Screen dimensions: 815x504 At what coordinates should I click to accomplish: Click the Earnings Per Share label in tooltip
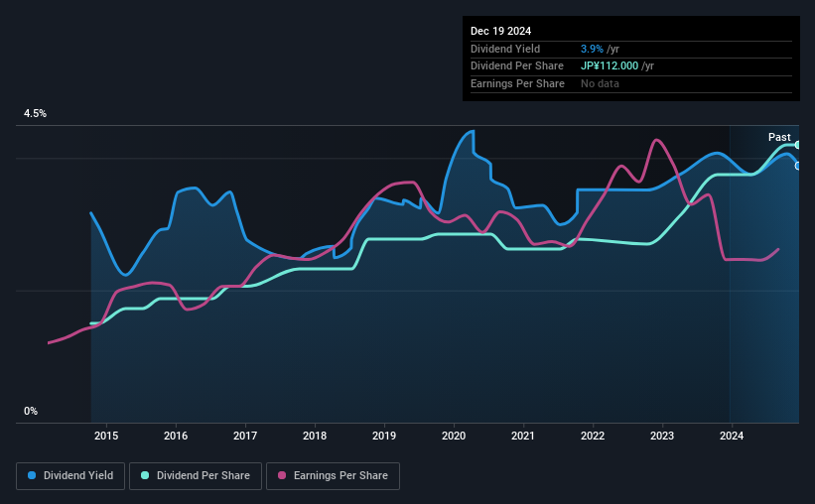coord(517,83)
